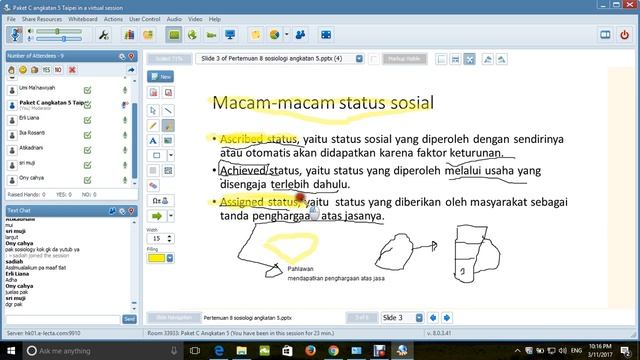Click the width stepper arrows
Image resolution: width=640 pixels, height=360 pixels.
pos(170,239)
